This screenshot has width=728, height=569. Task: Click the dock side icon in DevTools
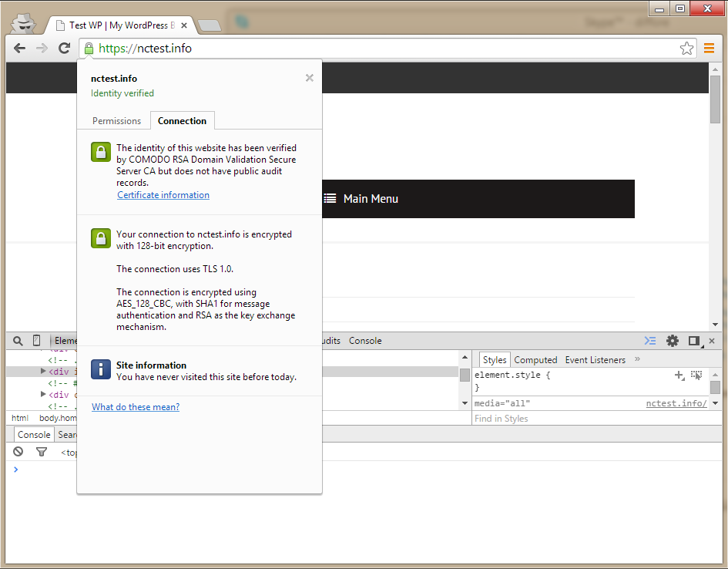click(695, 341)
